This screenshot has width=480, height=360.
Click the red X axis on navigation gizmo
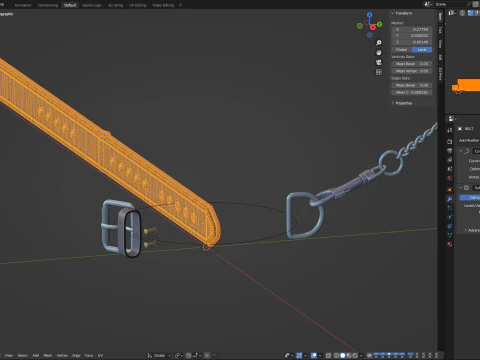click(x=373, y=27)
